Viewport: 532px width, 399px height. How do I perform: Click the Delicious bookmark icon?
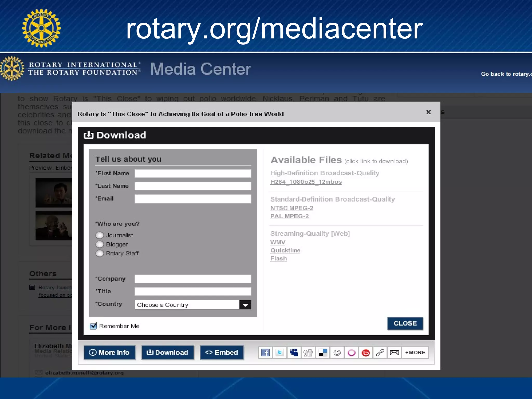coord(323,353)
